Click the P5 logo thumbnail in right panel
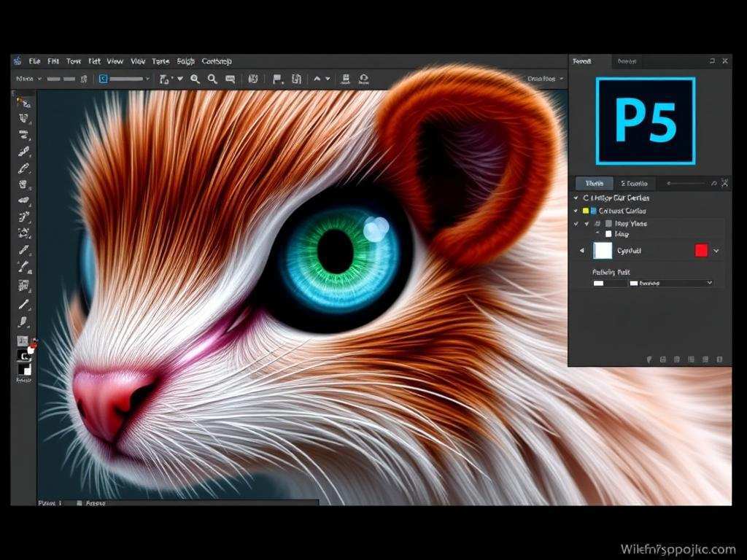Viewport: 747px width, 560px height. click(x=646, y=121)
